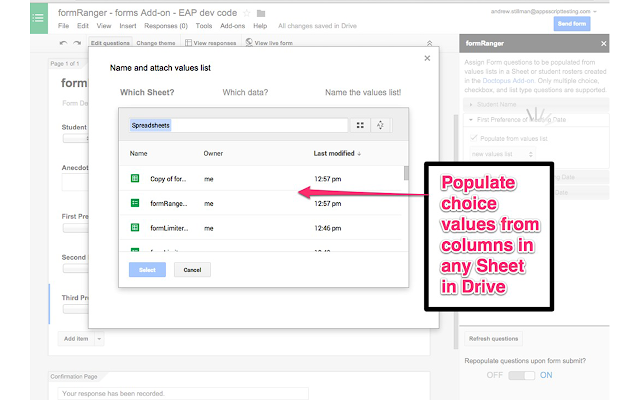Open the folder icon beside the form title
Screen dimensions: 640x400
coord(261,13)
